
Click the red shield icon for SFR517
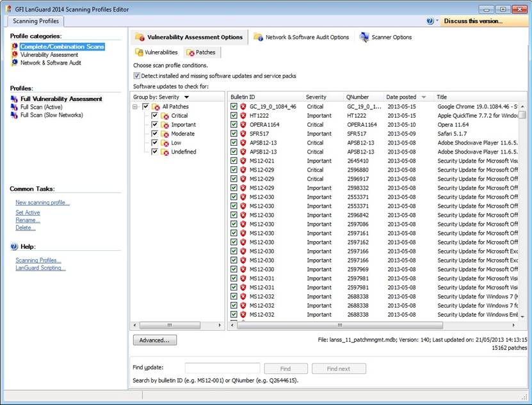point(243,134)
